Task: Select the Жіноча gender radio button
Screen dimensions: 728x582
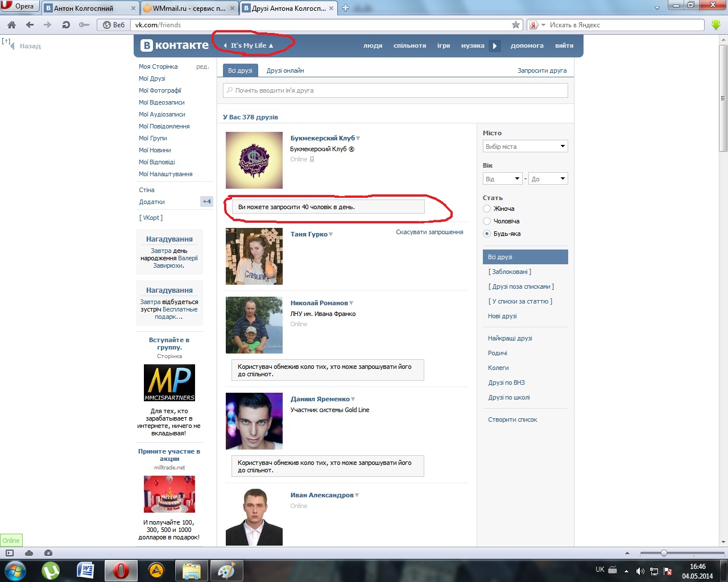Action: click(x=487, y=209)
